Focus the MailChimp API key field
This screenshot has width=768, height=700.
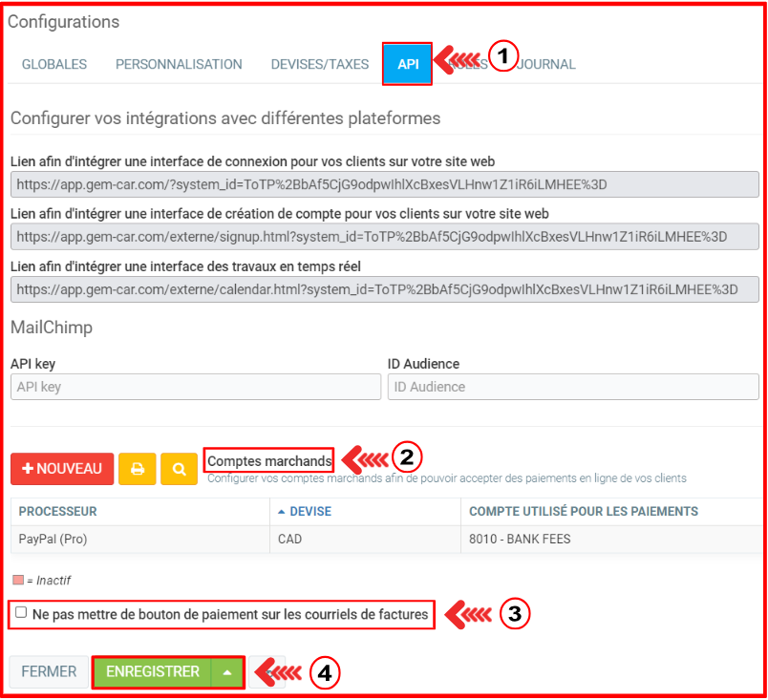(195, 387)
